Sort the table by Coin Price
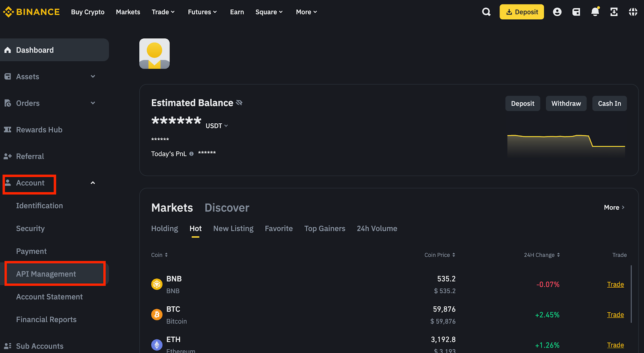This screenshot has width=644, height=353. 440,255
